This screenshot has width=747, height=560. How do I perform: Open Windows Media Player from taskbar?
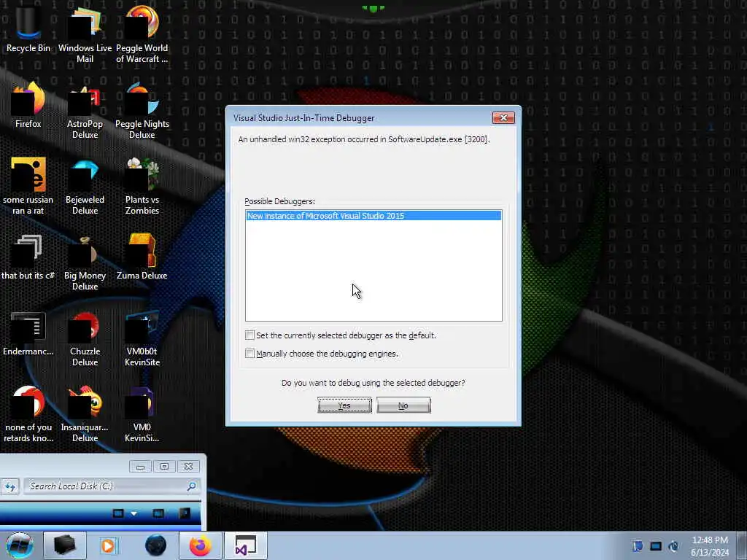108,545
